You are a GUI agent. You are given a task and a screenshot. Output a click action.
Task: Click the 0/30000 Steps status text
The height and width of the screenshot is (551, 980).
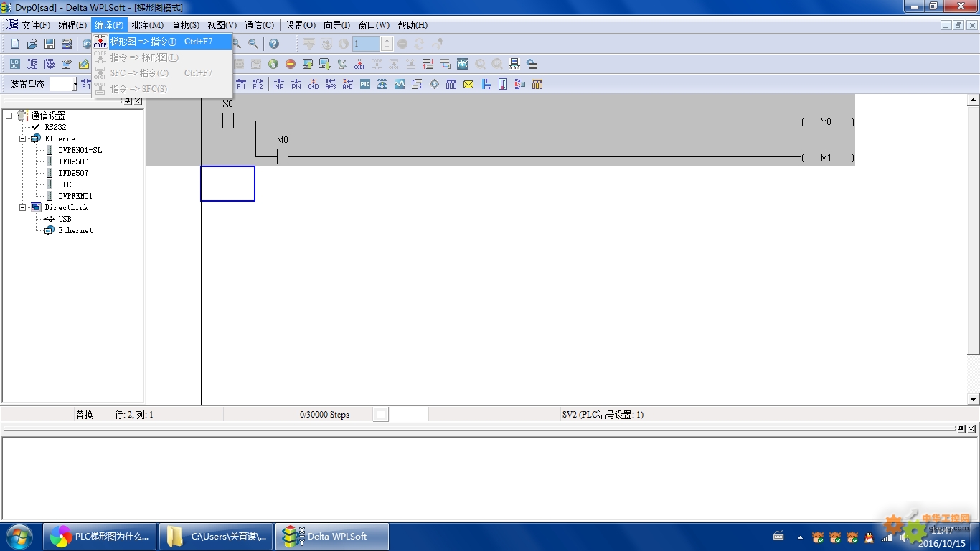pyautogui.click(x=324, y=415)
